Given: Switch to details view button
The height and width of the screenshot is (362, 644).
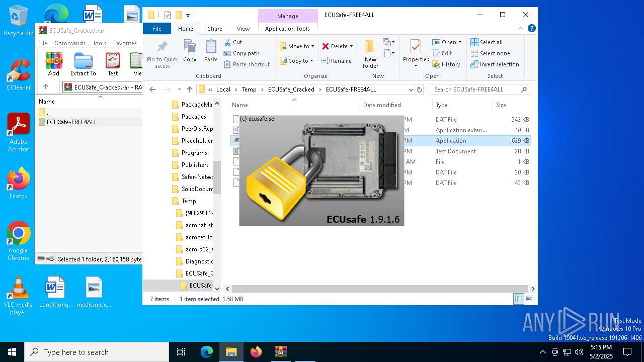Looking at the screenshot, I should point(519,299).
